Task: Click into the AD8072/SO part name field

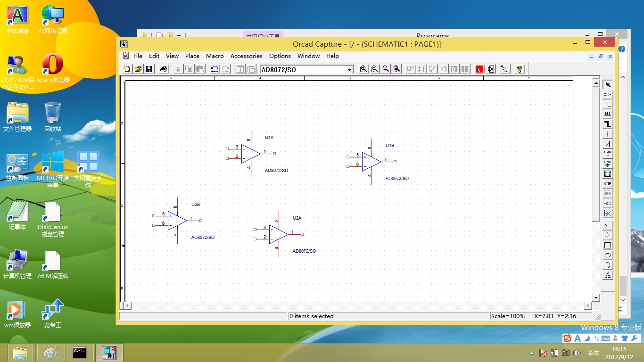Action: click(x=303, y=70)
